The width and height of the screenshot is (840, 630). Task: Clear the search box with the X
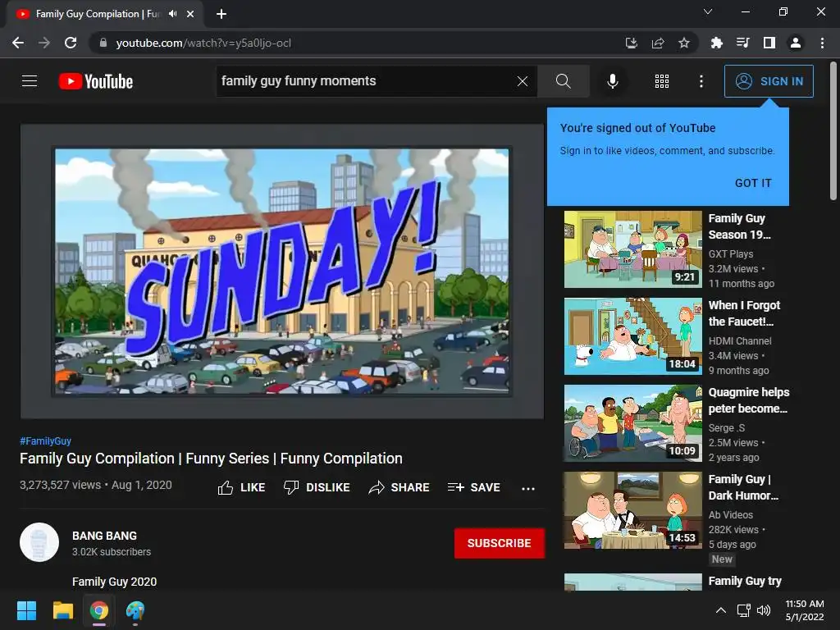click(523, 81)
